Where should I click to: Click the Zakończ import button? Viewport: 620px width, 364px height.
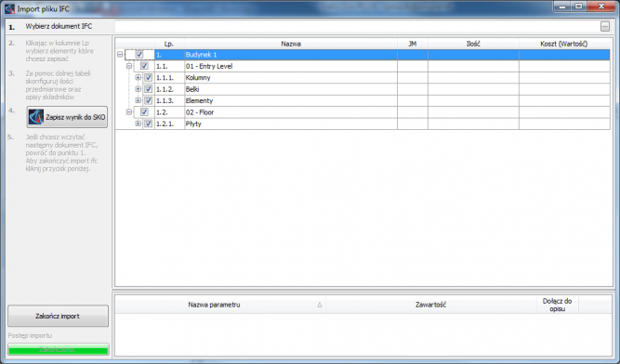tap(58, 316)
